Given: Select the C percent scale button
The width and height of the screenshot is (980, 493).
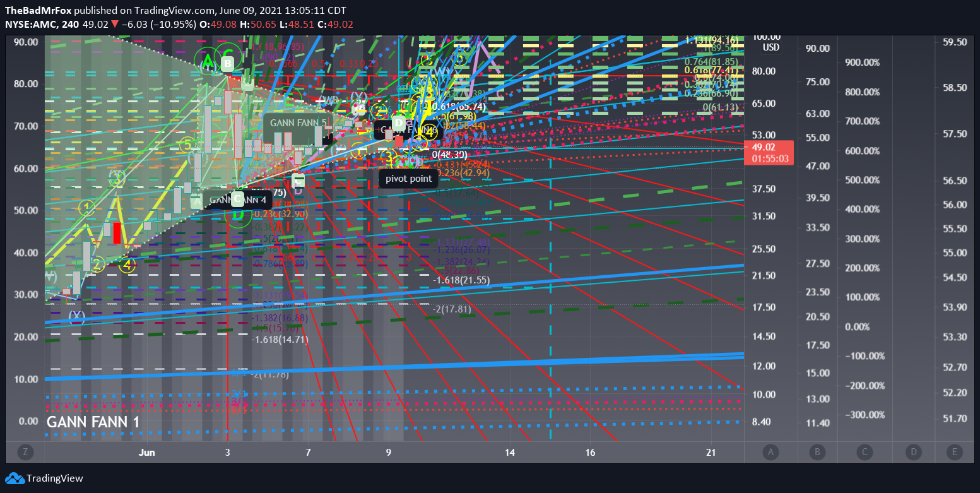Looking at the screenshot, I should click(865, 452).
